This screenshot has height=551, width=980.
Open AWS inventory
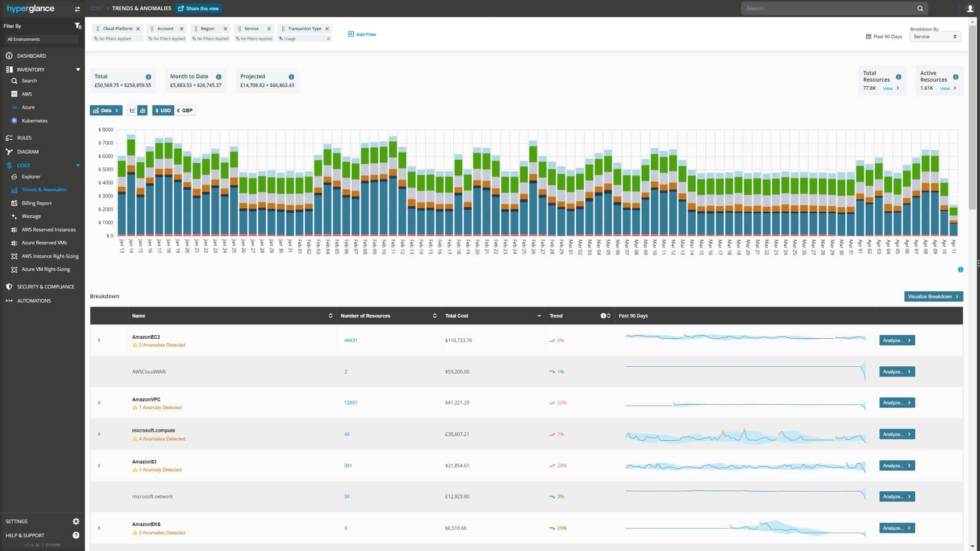27,94
